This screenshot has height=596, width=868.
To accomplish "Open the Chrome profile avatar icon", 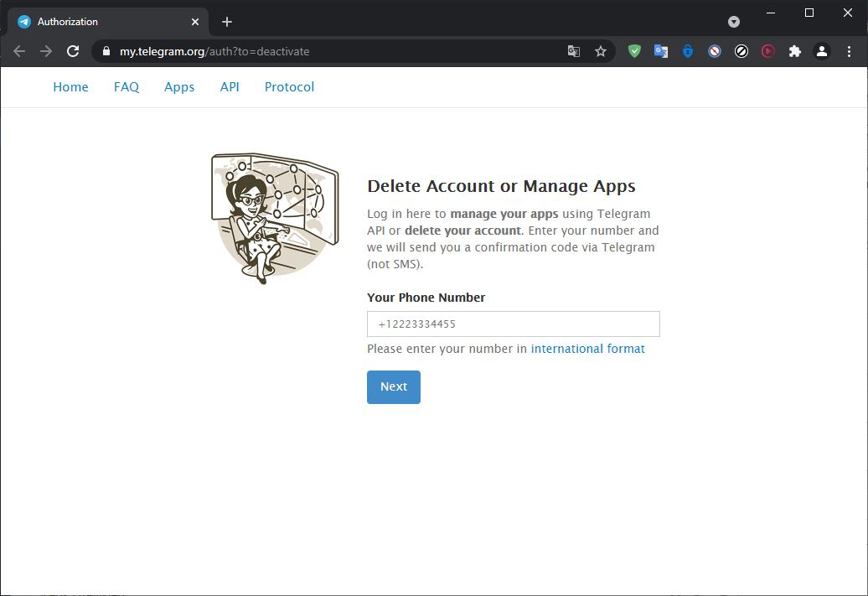I will pos(822,51).
